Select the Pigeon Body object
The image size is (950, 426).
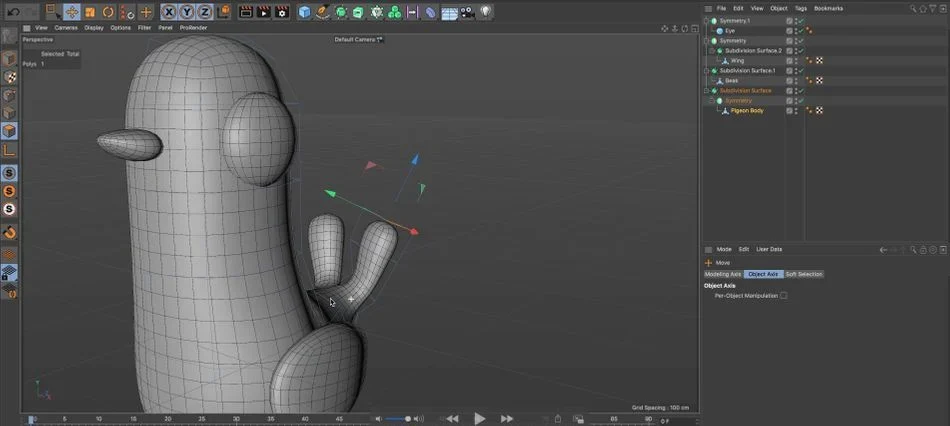747,111
